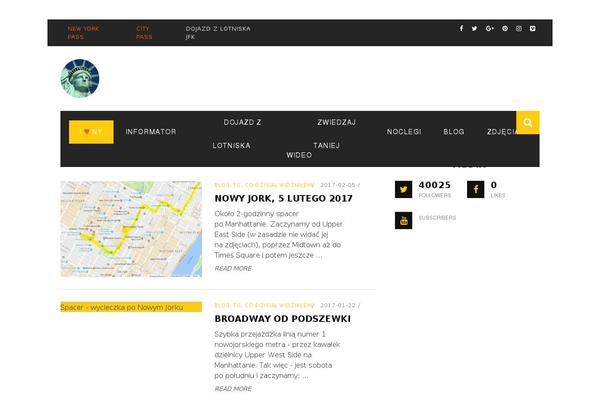Click the sidebar YouTube subscribers icon
Image resolution: width=600 pixels, height=400 pixels.
point(403,220)
